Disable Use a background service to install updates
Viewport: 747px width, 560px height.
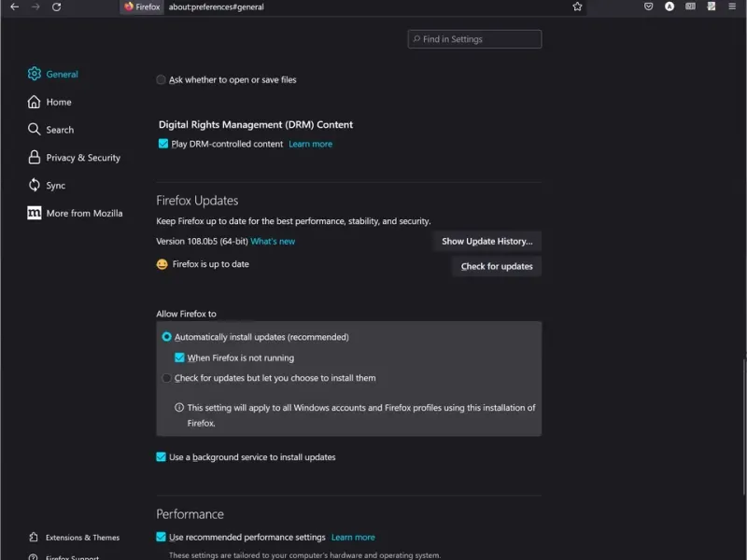pyautogui.click(x=162, y=457)
